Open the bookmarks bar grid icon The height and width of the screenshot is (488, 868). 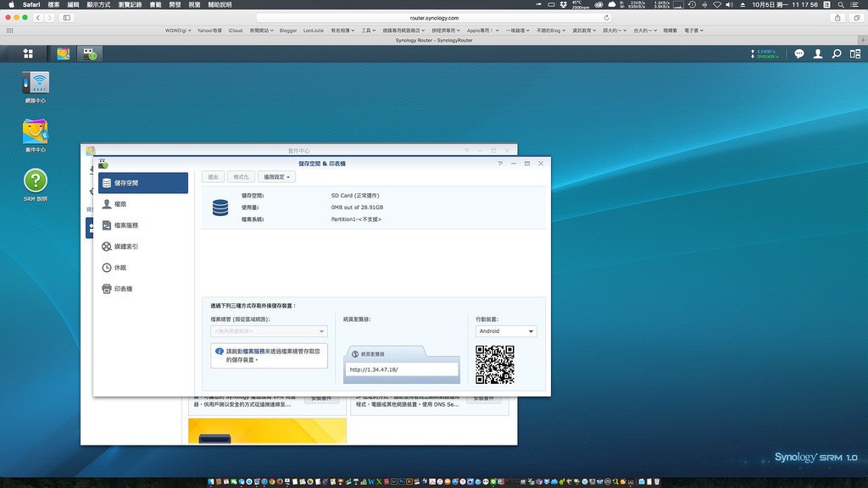click(x=9, y=30)
